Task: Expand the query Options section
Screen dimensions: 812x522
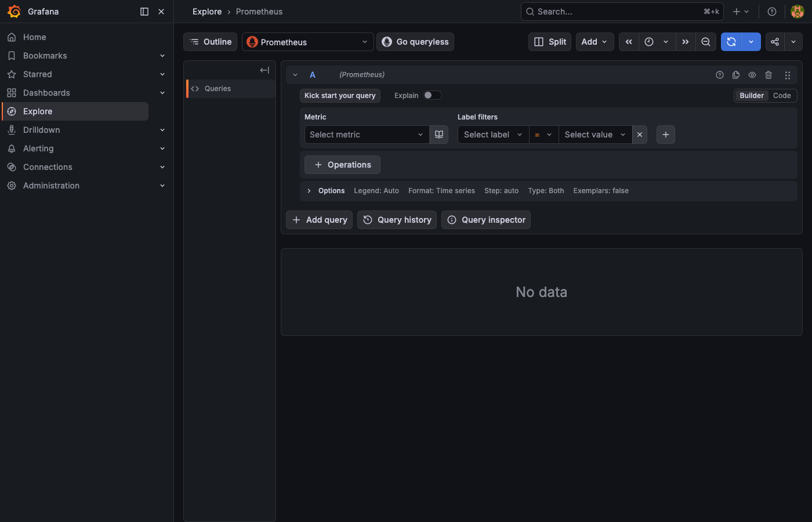Action: click(326, 190)
